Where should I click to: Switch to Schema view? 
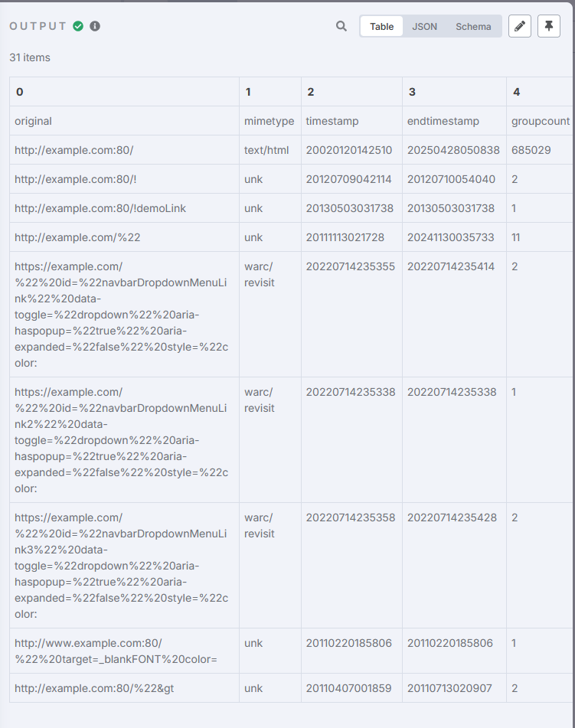[x=473, y=26]
